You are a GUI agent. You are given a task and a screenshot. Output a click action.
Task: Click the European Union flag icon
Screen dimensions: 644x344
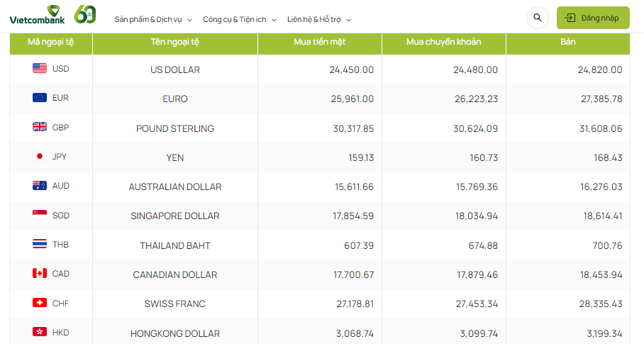pos(40,98)
